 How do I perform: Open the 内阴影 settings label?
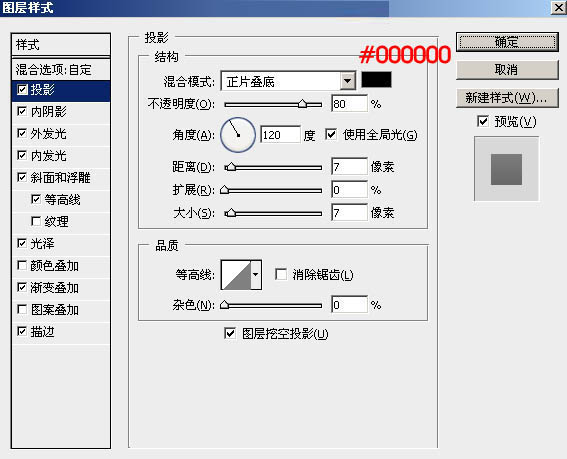coord(48,112)
